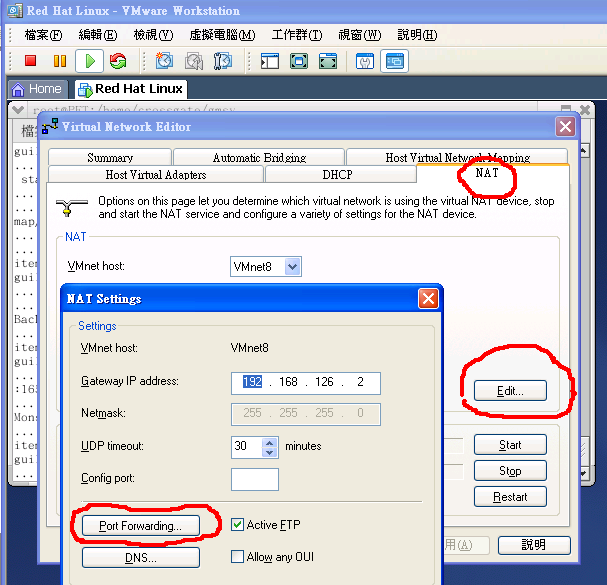This screenshot has height=585, width=607.
Task: Click the console view toolbar icon
Action: [x=394, y=61]
